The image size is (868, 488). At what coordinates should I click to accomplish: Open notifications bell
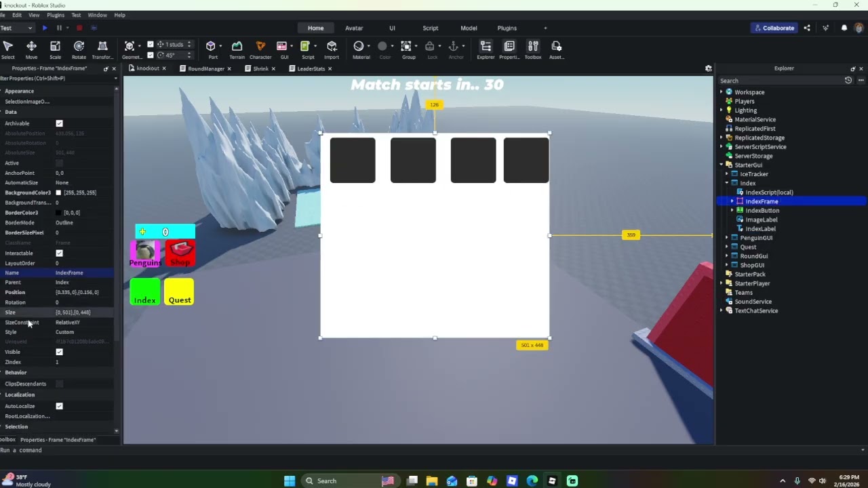pos(844,28)
